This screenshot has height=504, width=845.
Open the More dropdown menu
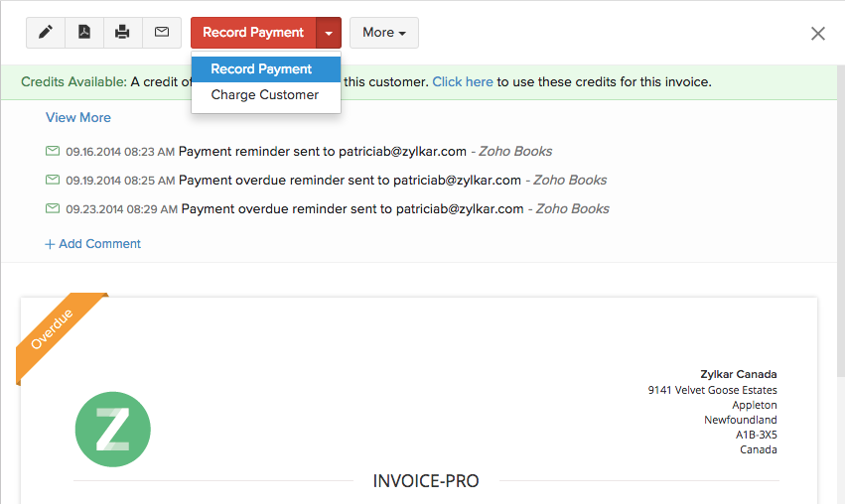point(384,33)
